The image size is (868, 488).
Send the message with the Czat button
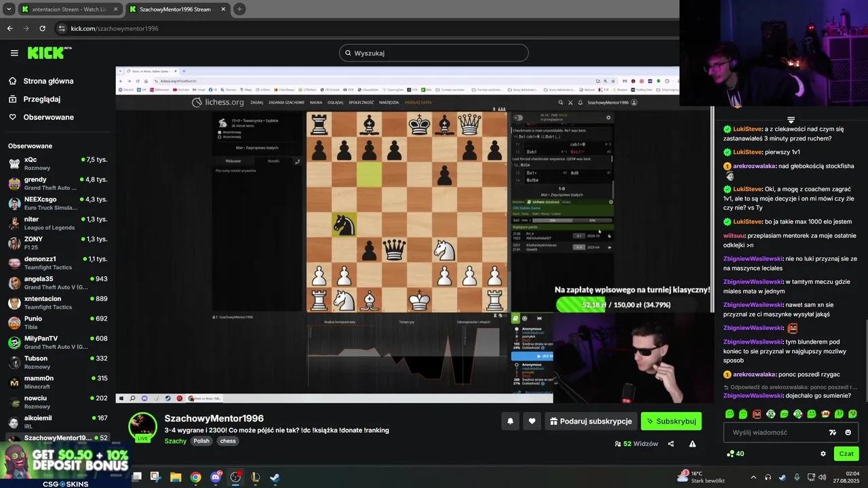(846, 453)
